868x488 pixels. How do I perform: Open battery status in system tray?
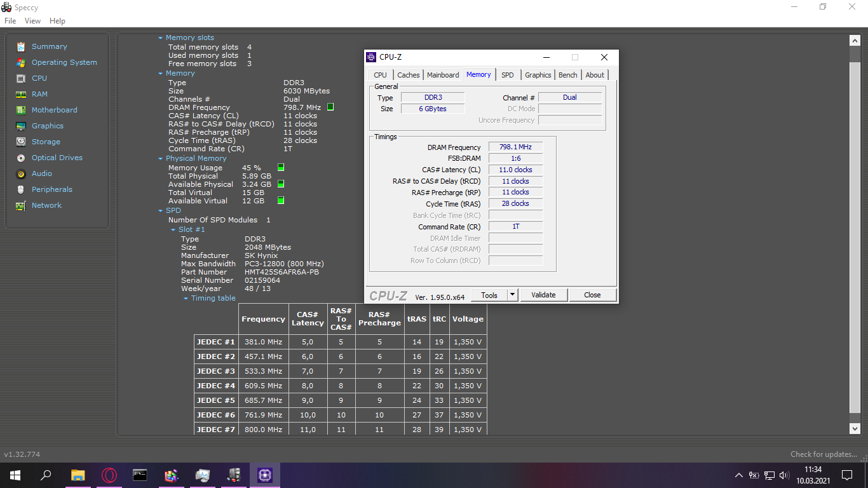[754, 475]
